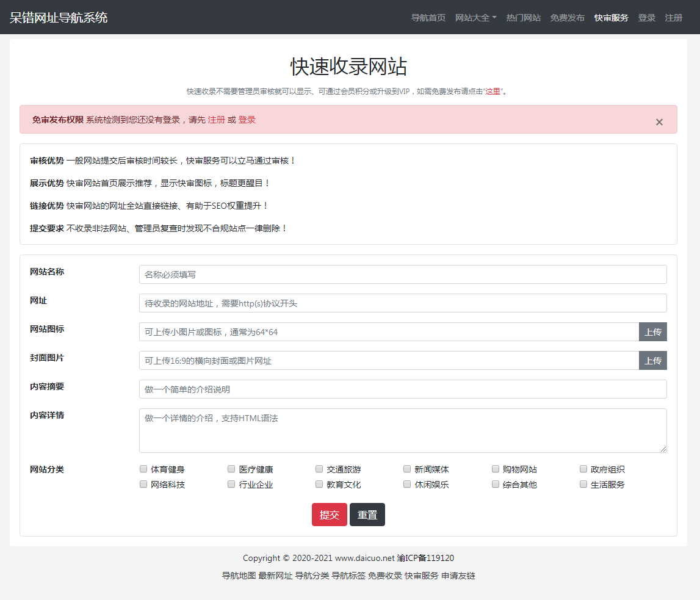This screenshot has height=600, width=700.
Task: Tick the 生活服务 category box
Action: click(x=583, y=483)
